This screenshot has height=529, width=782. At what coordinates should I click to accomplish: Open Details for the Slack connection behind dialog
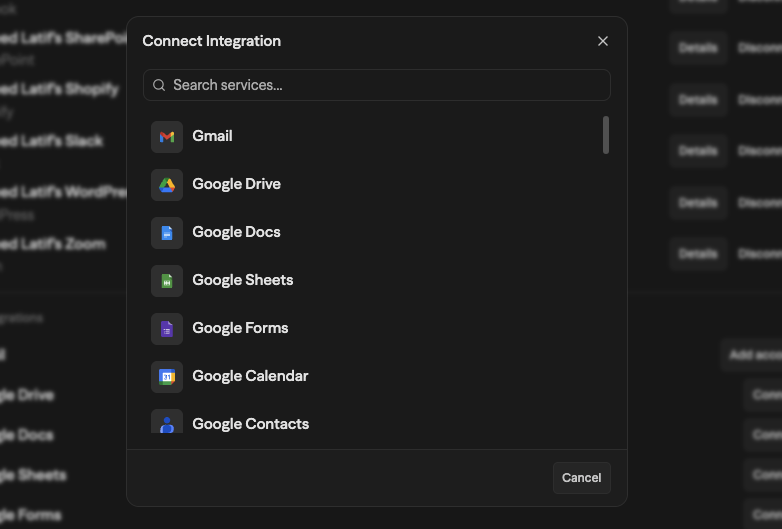698,151
